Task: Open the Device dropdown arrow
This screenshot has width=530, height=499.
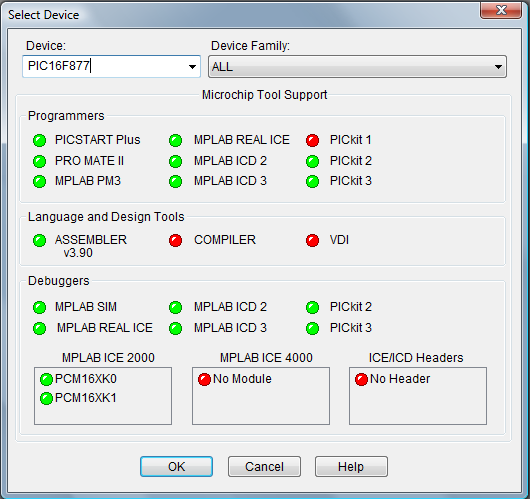Action: [x=192, y=67]
